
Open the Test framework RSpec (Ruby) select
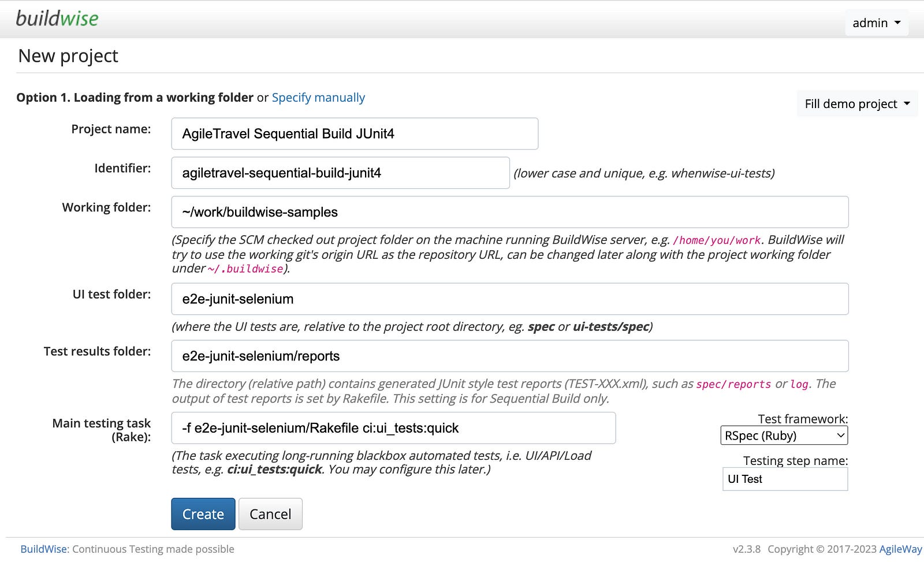[784, 436]
